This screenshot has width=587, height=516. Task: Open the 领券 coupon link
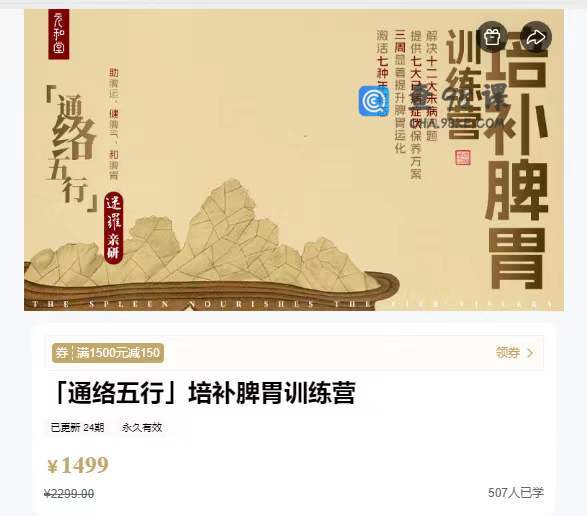tap(508, 353)
